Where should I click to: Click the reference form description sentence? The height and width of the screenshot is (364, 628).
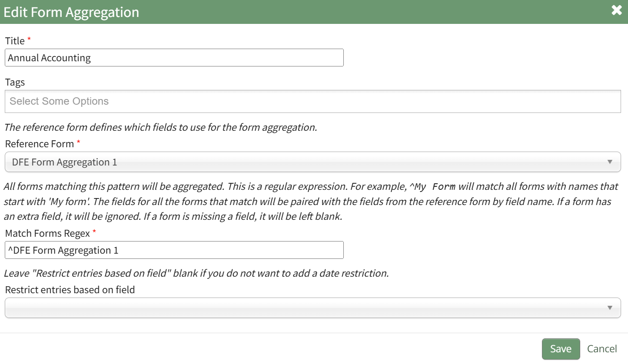click(160, 128)
